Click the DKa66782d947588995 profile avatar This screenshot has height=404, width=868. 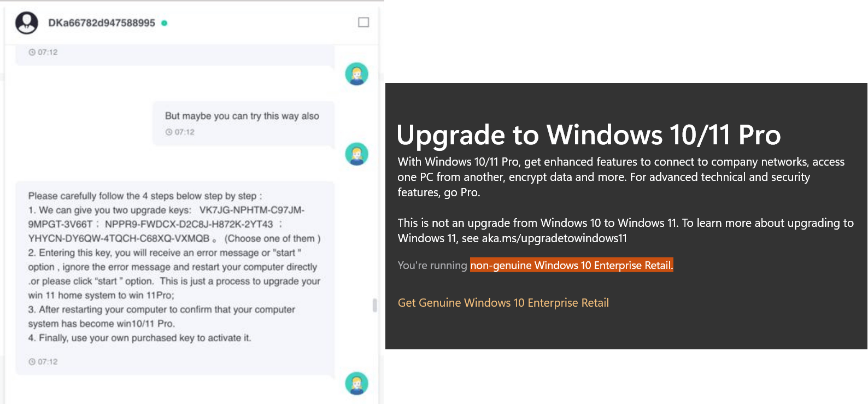coord(27,23)
